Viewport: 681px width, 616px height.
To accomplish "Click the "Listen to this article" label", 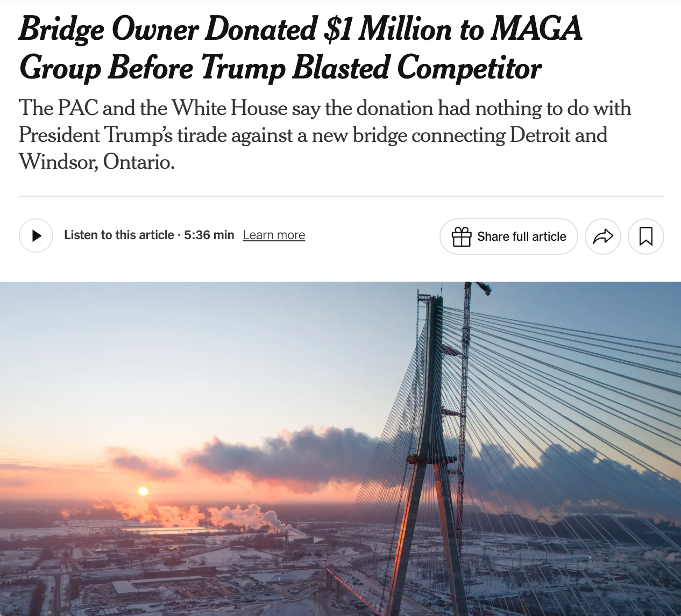I will [119, 235].
